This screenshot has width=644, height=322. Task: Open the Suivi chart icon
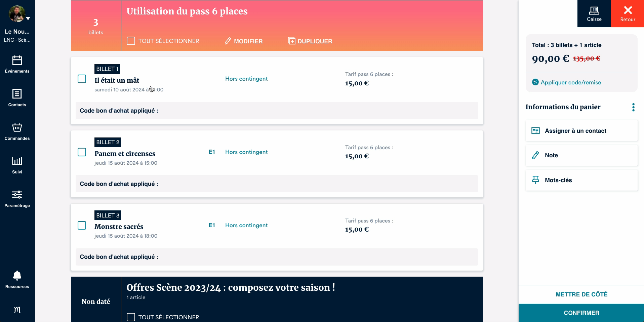coord(17,161)
